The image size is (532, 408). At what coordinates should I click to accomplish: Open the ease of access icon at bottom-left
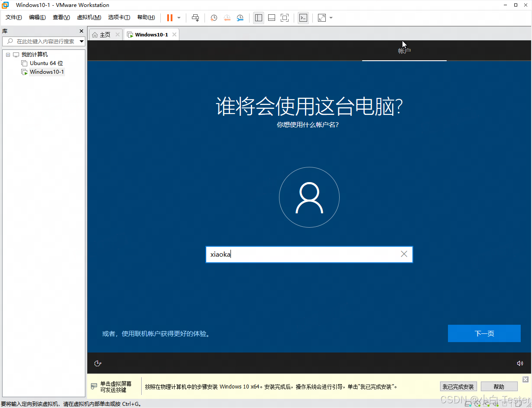point(98,363)
